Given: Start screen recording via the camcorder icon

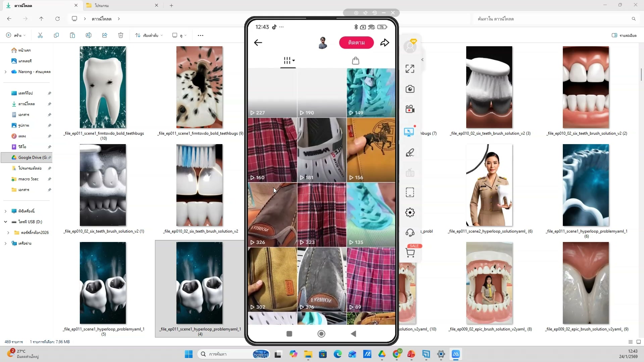Looking at the screenshot, I should click(410, 109).
